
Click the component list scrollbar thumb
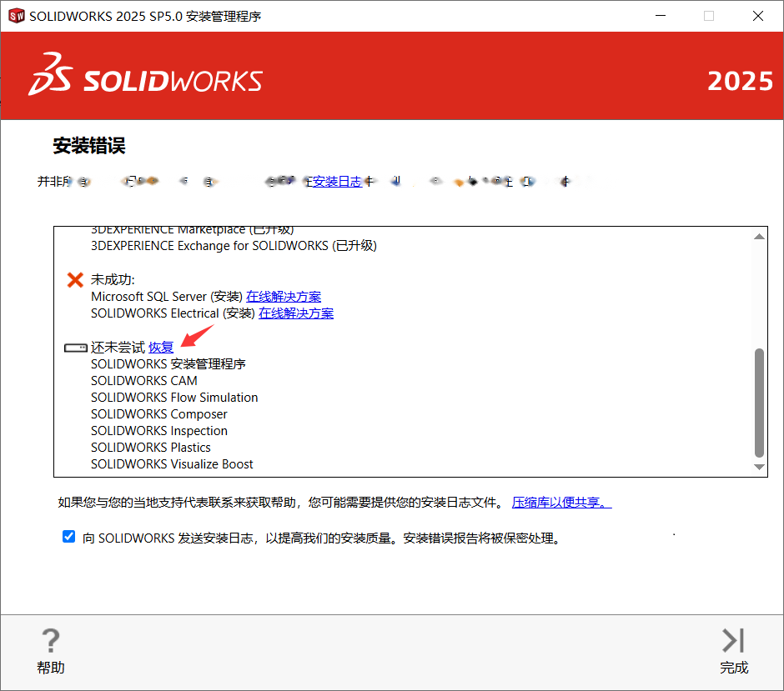point(759,403)
